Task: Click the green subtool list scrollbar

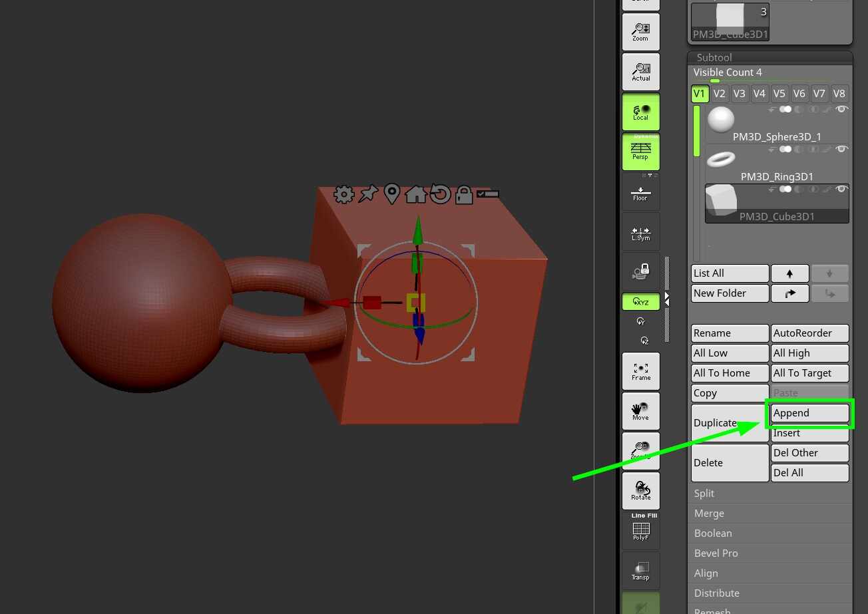Action: coord(697,131)
